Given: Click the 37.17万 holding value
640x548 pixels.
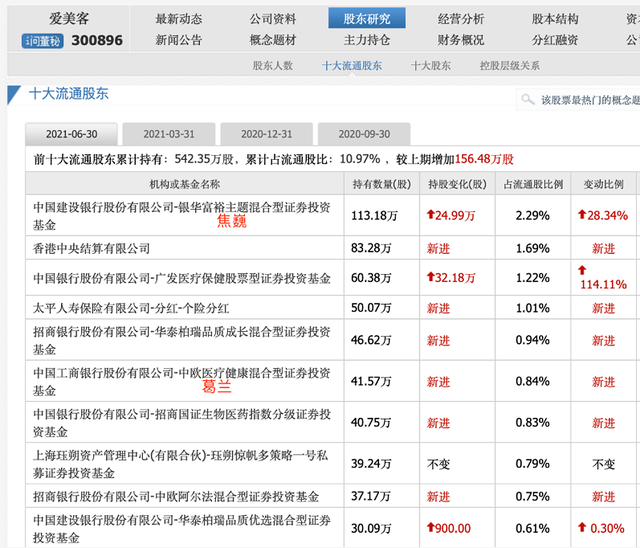Looking at the screenshot, I should [x=371, y=496].
